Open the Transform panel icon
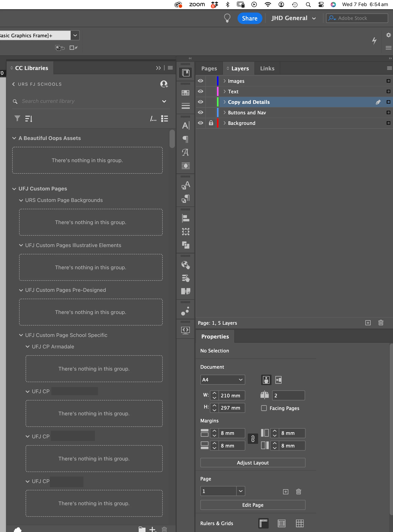This screenshot has height=532, width=393. tap(186, 232)
